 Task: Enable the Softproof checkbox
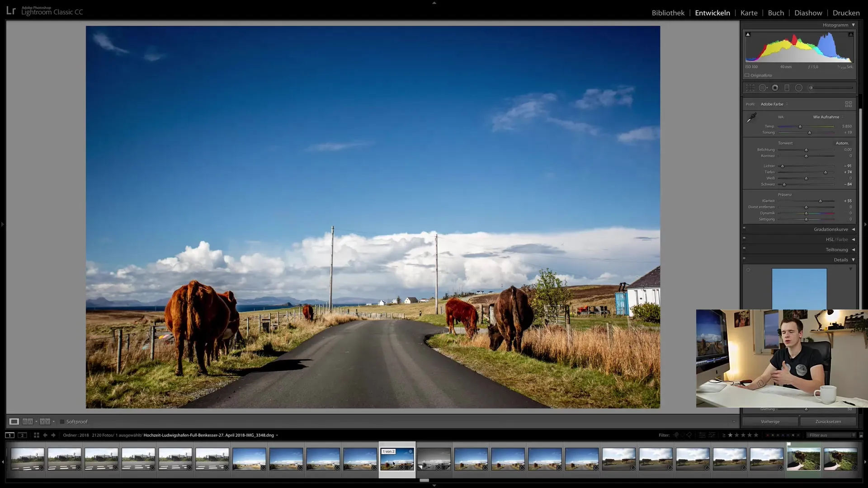62,422
